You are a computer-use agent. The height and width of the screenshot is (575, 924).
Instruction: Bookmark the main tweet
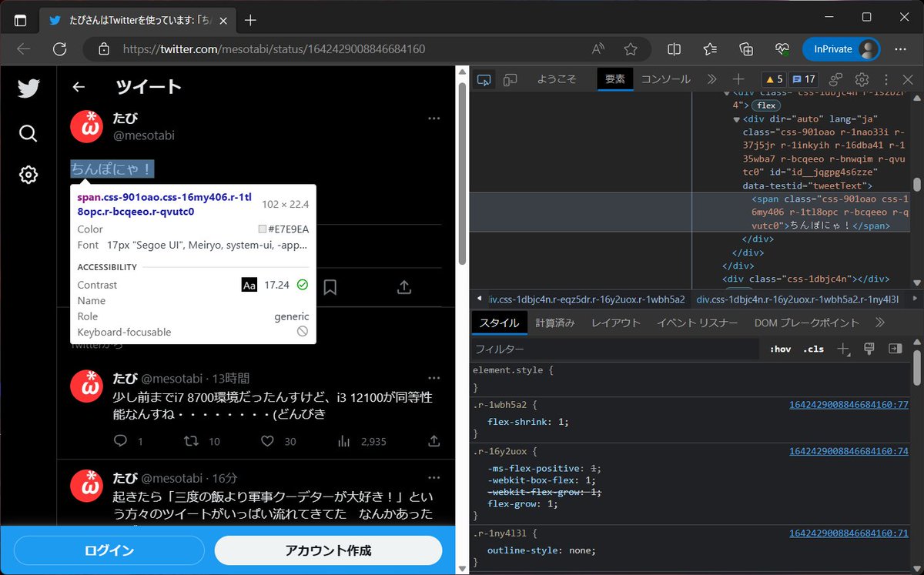click(x=330, y=287)
